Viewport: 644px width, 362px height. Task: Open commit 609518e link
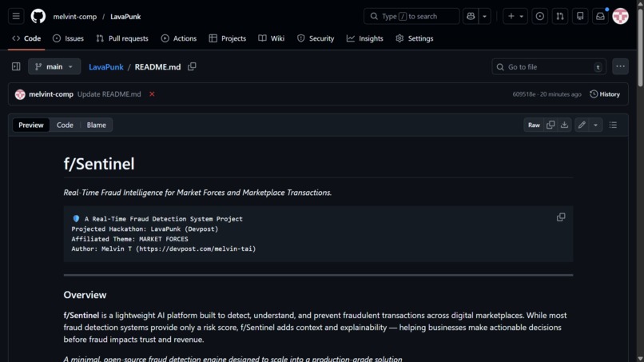524,94
